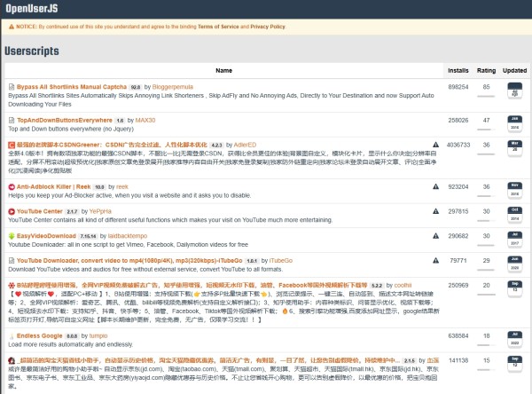Viewport: 532px width, 394px height.
Task: Click the Anti-Adblock Killer script icon
Action: 12,187
